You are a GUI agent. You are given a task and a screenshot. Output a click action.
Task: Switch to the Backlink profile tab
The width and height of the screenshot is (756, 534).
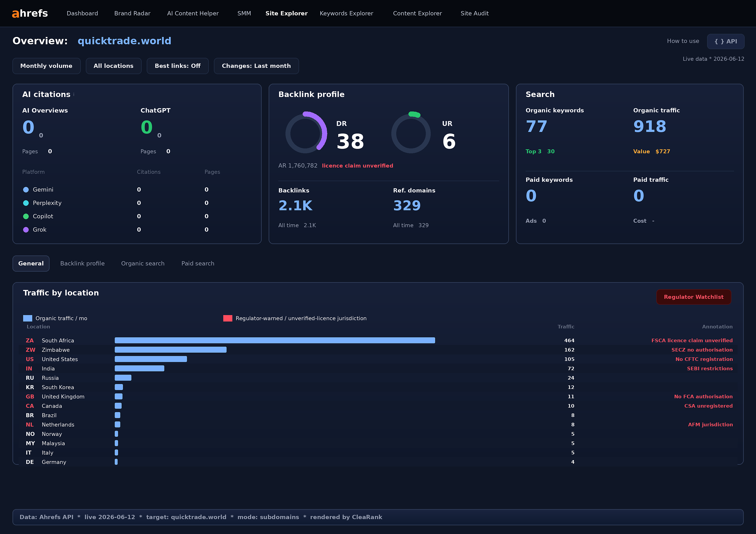82,263
